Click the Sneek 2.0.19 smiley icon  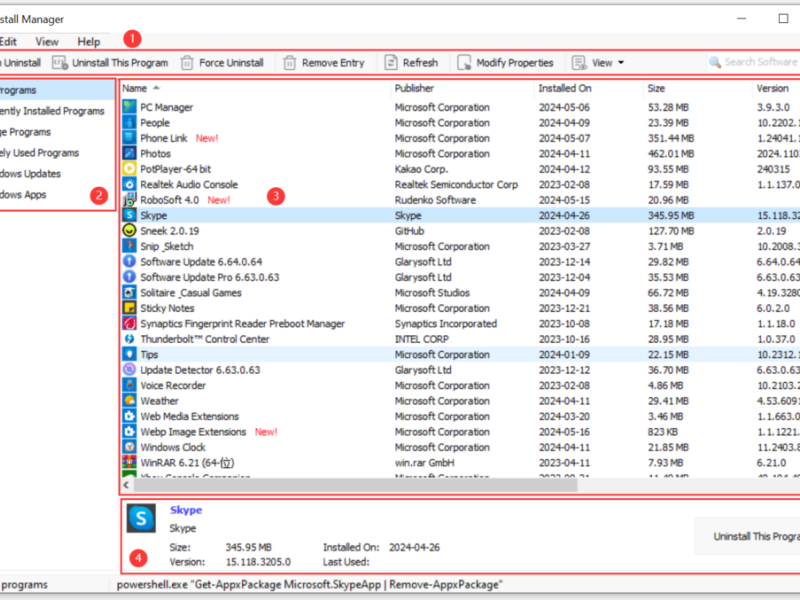point(130,231)
